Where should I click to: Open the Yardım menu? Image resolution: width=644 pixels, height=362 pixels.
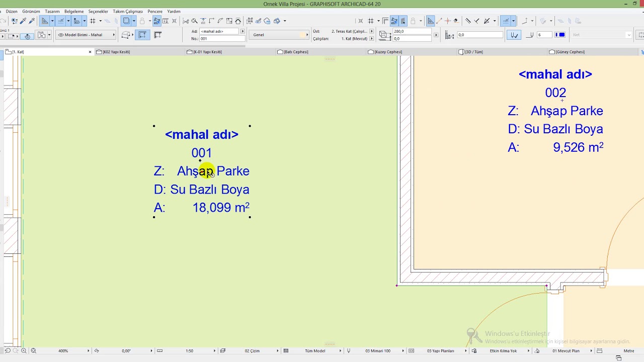coord(174,11)
